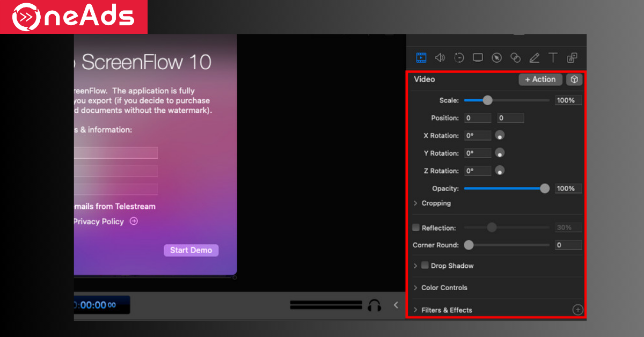Click the Z Rotation dial knob
644x337 pixels.
coord(500,171)
